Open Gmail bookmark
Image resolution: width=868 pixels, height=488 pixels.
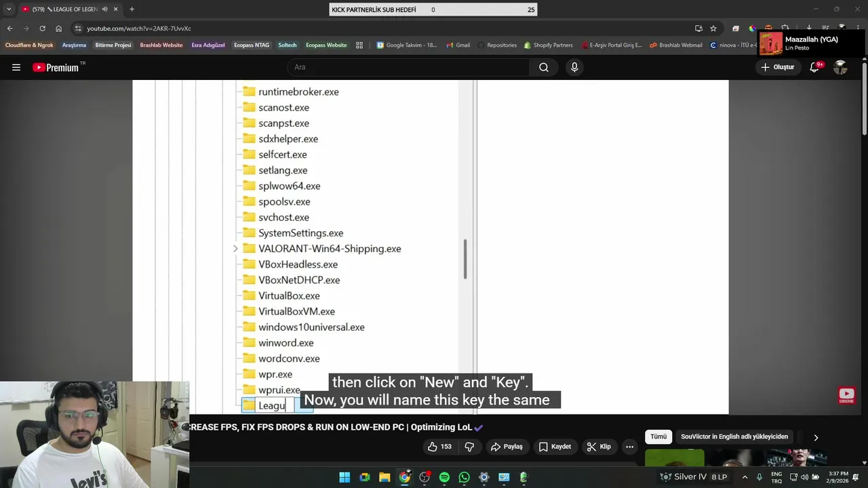(x=458, y=45)
